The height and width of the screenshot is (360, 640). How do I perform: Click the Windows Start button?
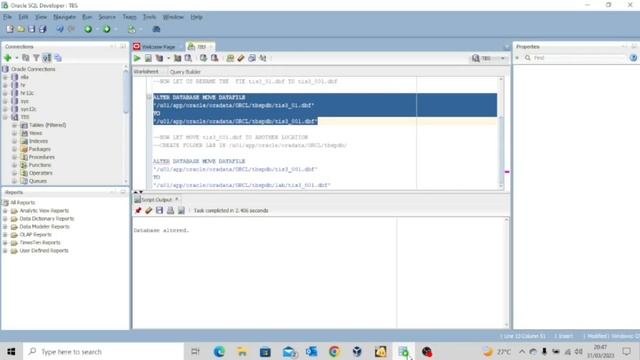pyautogui.click(x=11, y=351)
